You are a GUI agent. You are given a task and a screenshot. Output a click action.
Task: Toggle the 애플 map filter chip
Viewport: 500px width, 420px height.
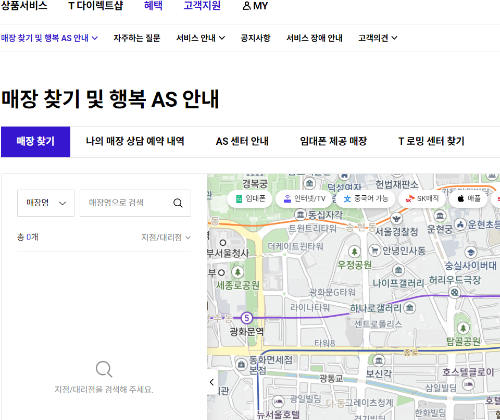pyautogui.click(x=468, y=199)
